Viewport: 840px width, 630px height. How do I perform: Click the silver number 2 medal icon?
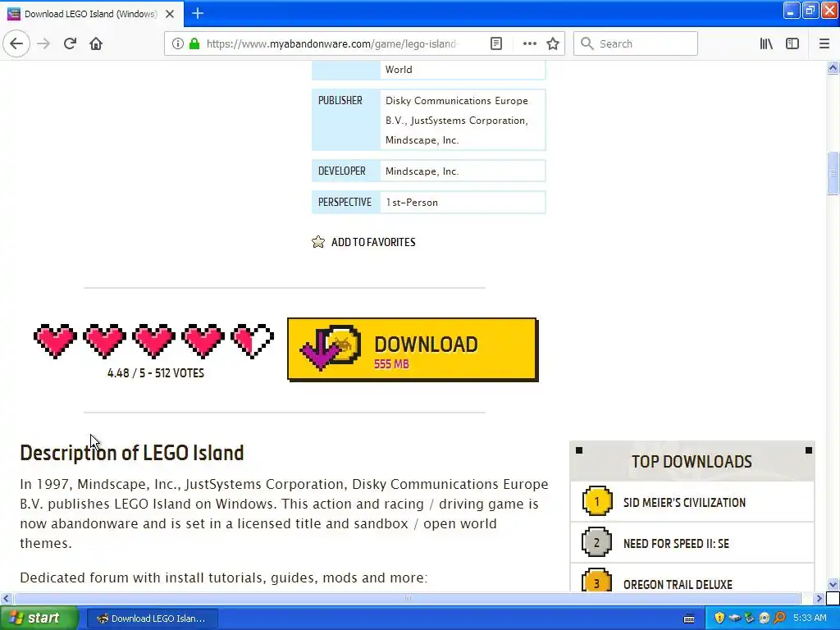tap(597, 542)
